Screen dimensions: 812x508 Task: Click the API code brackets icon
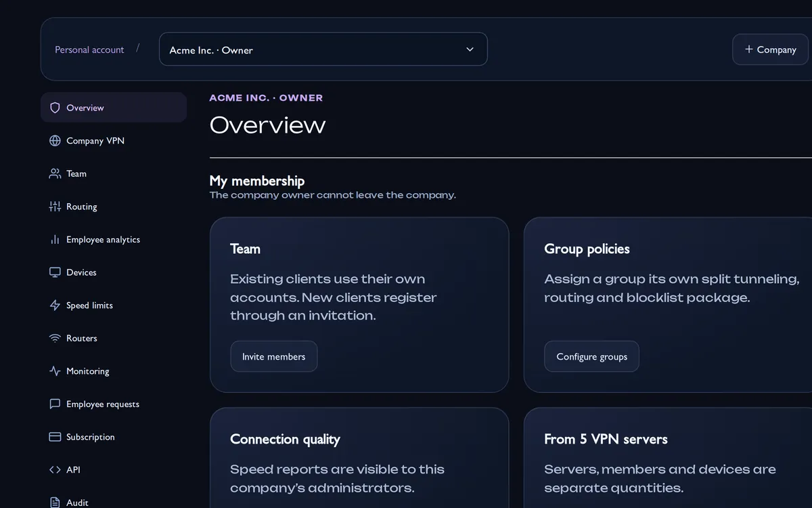[x=55, y=470]
